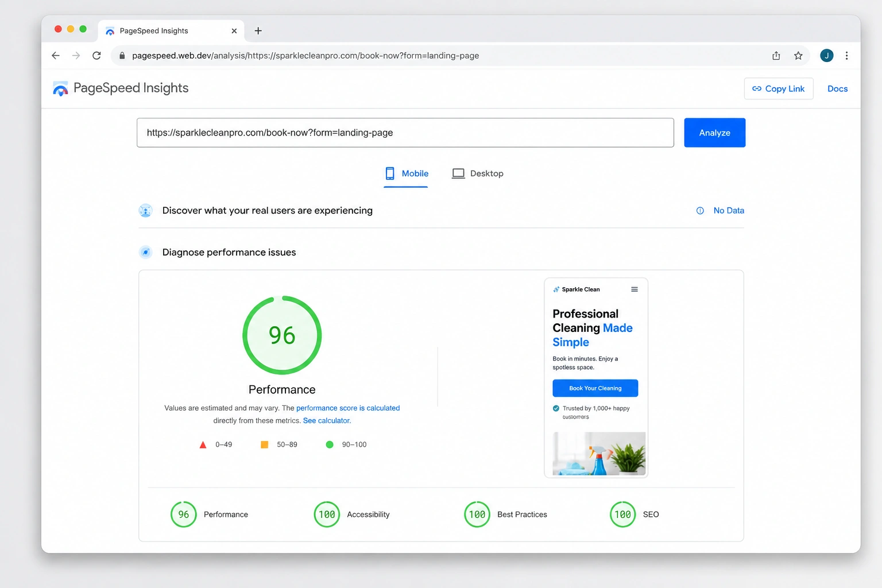The image size is (882, 588).
Task: Click the PageSpeed Insights logo icon
Action: pos(60,88)
